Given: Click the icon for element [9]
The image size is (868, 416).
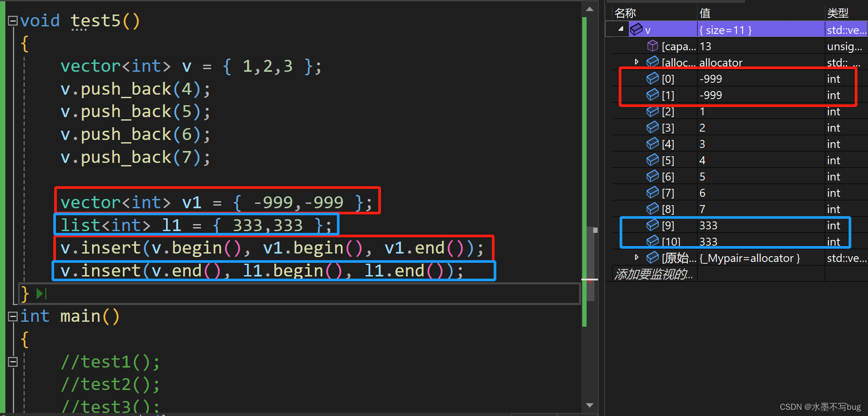Looking at the screenshot, I should [x=652, y=225].
